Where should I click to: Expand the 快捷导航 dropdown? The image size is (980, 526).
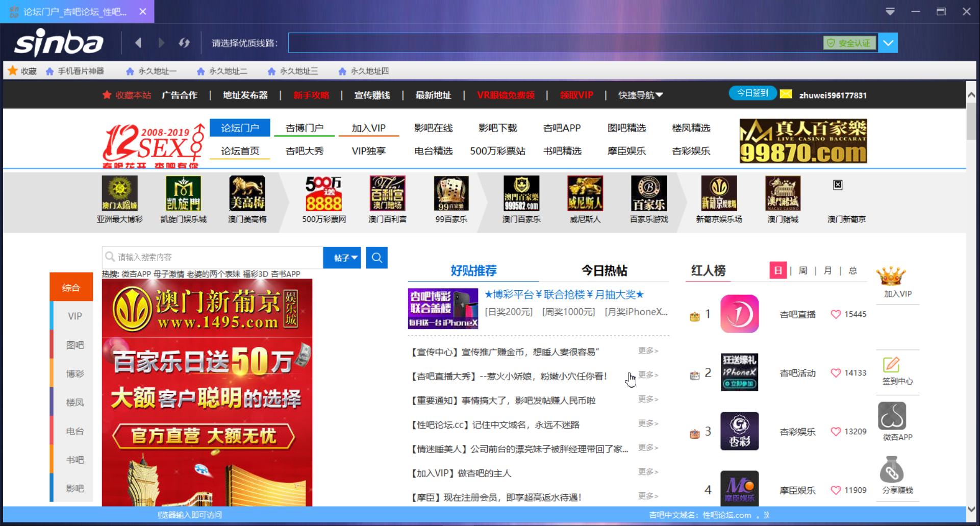[x=641, y=95]
